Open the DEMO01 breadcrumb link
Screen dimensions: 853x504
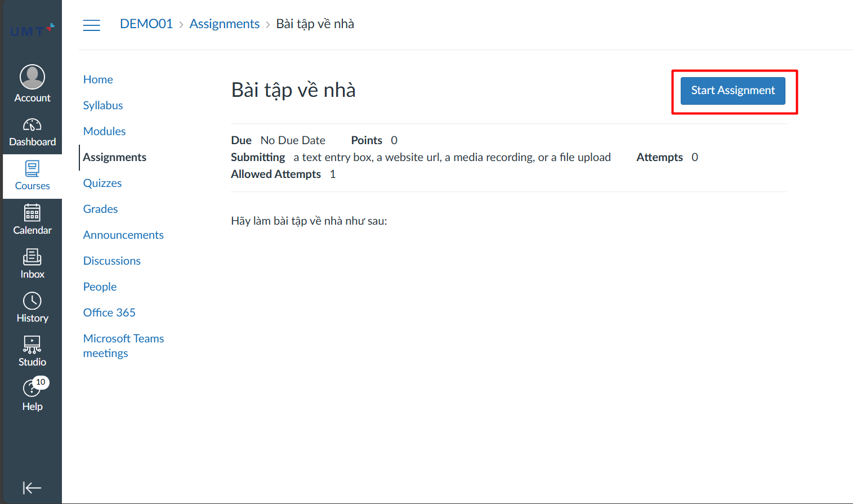point(146,24)
